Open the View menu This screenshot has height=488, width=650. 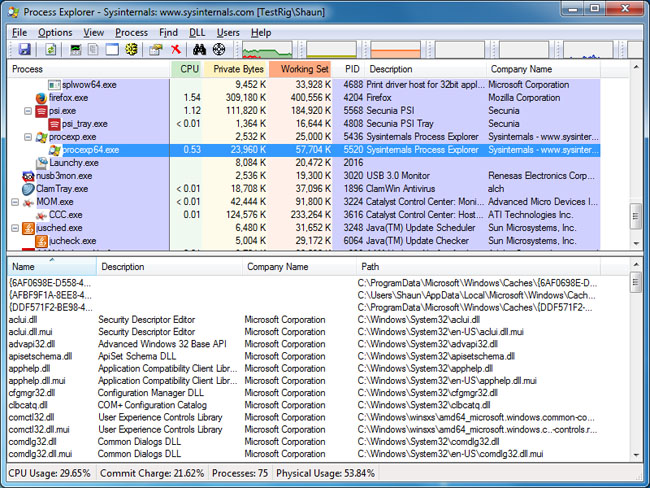[x=94, y=32]
